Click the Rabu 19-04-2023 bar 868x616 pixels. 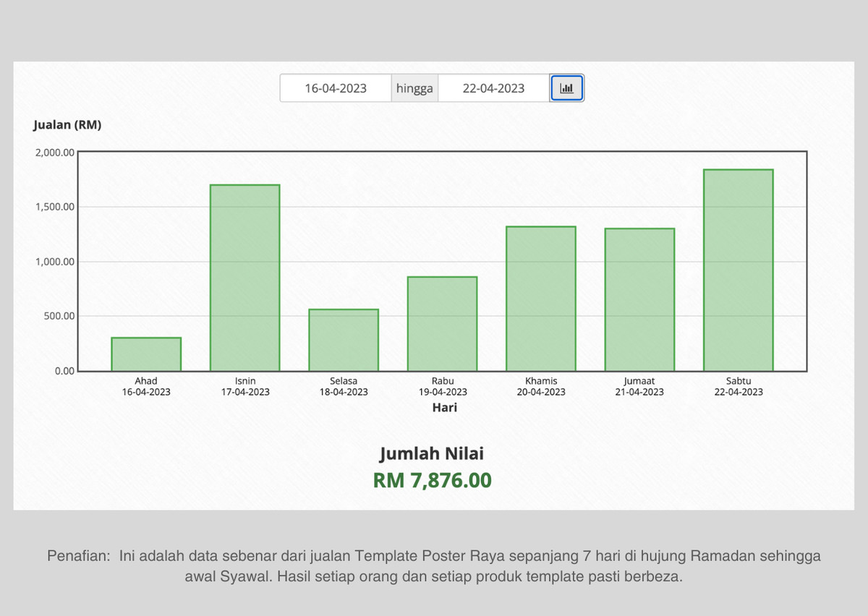(442, 324)
